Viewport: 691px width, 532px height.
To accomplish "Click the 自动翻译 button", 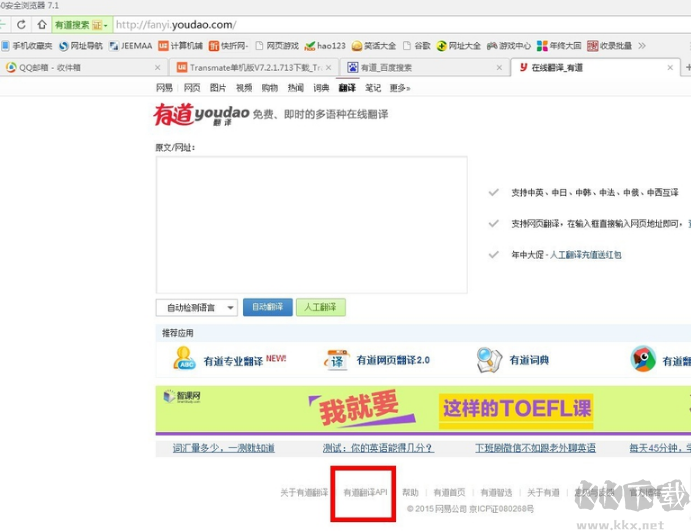I will [267, 307].
